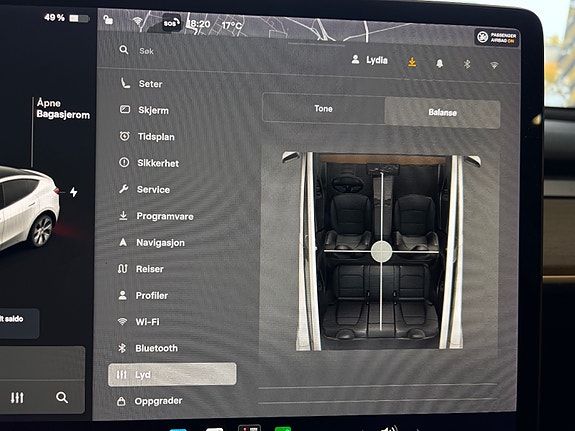
Task: Tap the charging lightning bolt icon
Action: (x=74, y=192)
